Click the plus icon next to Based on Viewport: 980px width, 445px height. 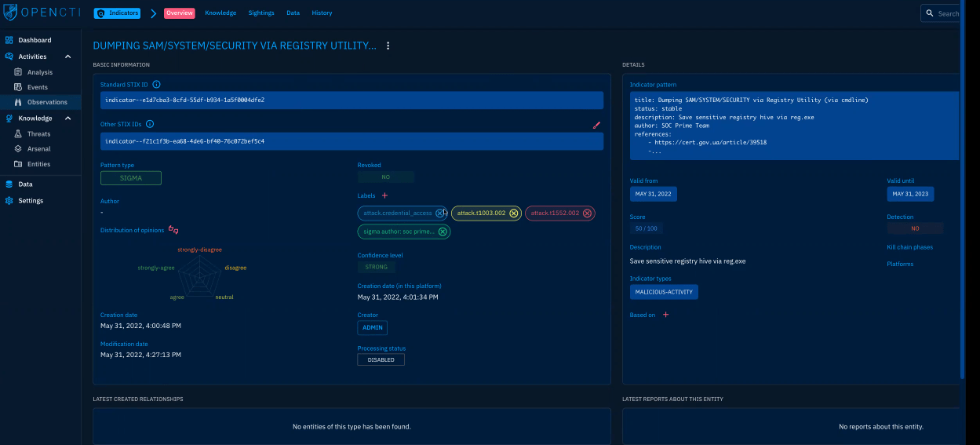[x=666, y=315]
